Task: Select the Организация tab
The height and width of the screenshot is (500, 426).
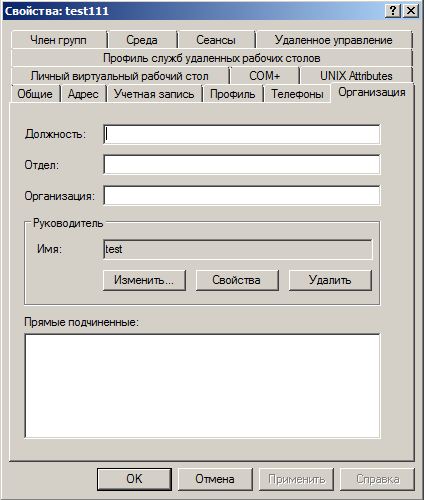Action: click(372, 92)
